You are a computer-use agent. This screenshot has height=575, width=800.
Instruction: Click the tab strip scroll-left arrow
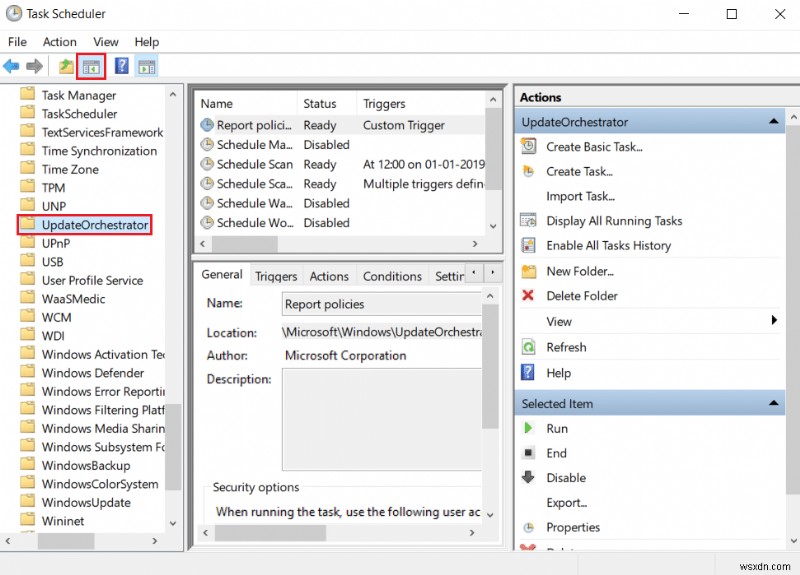[x=474, y=272]
